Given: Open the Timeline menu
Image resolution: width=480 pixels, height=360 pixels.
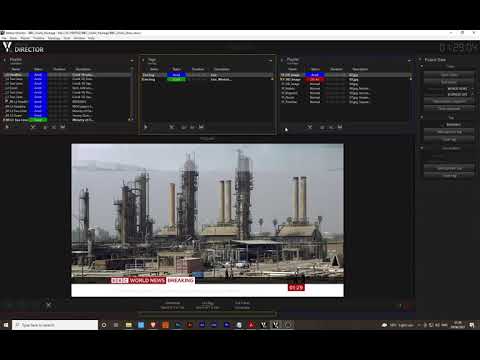Looking at the screenshot, I should [x=39, y=38].
